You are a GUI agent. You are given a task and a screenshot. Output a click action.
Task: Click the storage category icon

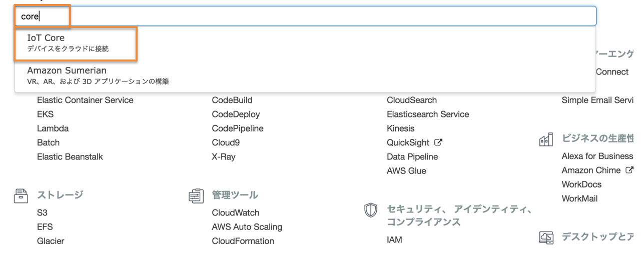click(21, 195)
